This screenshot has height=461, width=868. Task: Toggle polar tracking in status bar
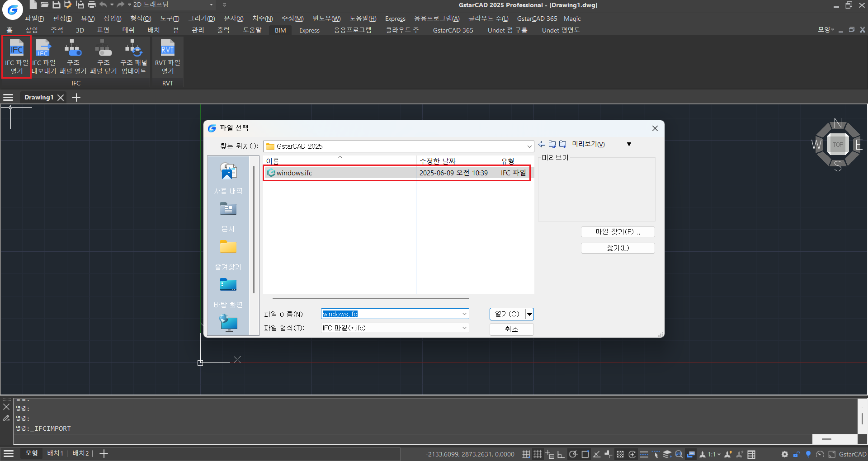click(573, 454)
